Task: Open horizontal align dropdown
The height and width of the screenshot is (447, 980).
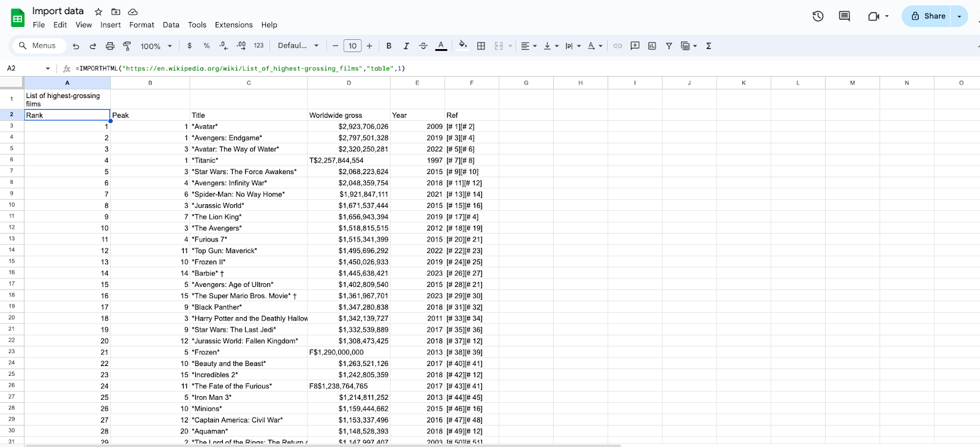Action: tap(529, 46)
